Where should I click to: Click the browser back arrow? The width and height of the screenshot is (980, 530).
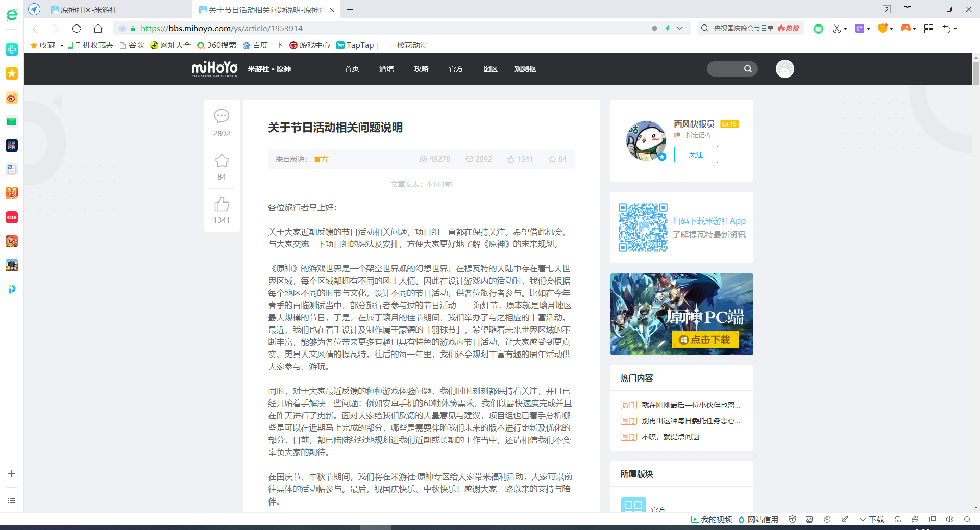pos(35,29)
